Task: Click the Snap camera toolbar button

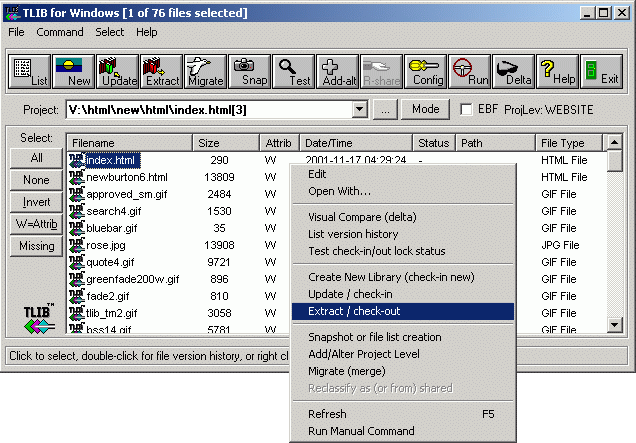Action: [x=249, y=71]
